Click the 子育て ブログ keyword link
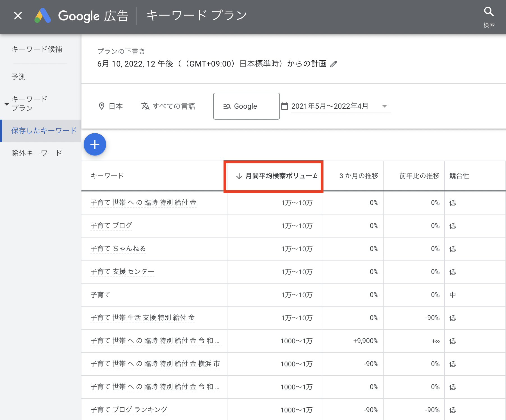Viewport: 506px width, 420px height. (x=111, y=225)
